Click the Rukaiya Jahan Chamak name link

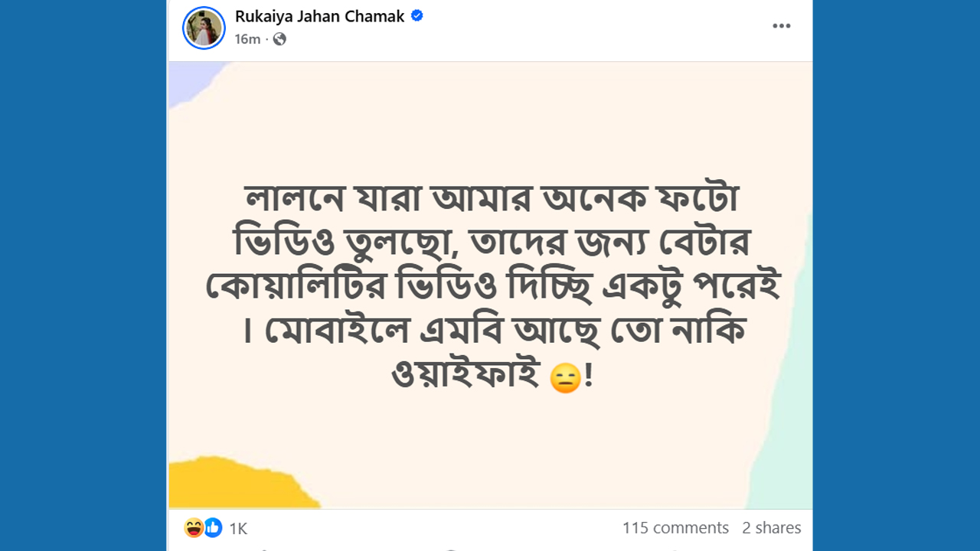coord(319,16)
